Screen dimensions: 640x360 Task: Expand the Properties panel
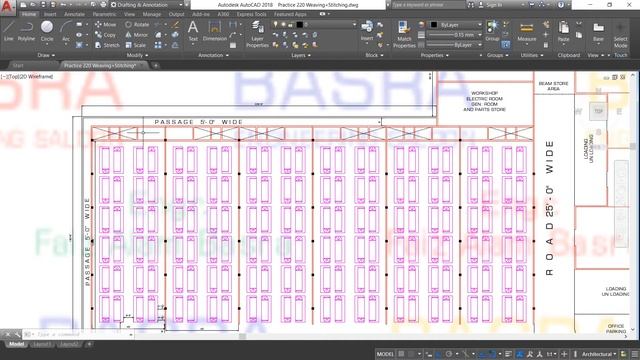435,55
